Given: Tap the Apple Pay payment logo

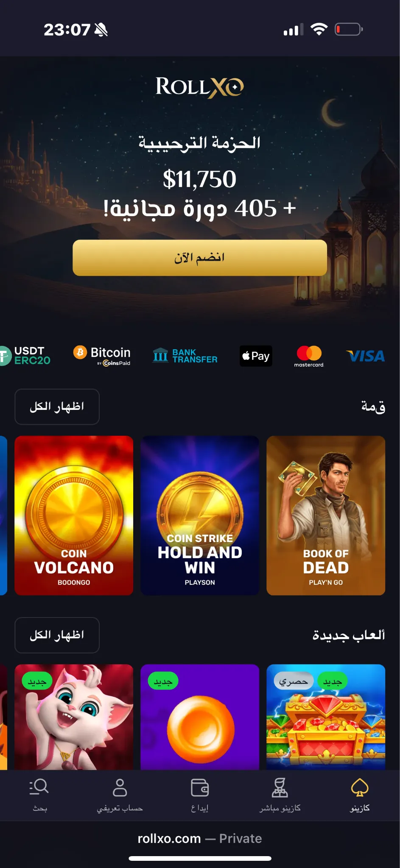Looking at the screenshot, I should coord(256,356).
